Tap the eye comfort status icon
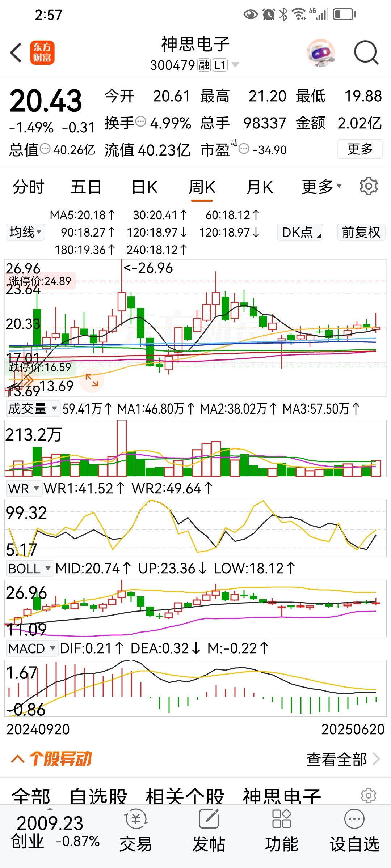The image size is (391, 868). coord(251,14)
